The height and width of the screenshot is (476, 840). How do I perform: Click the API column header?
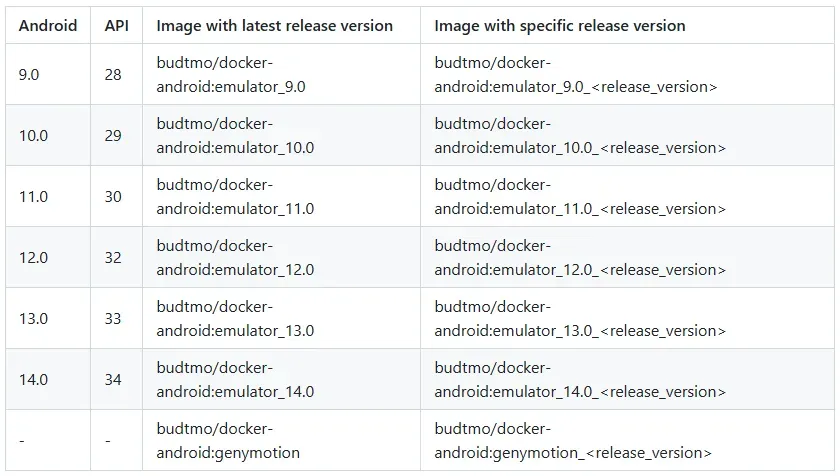[117, 26]
